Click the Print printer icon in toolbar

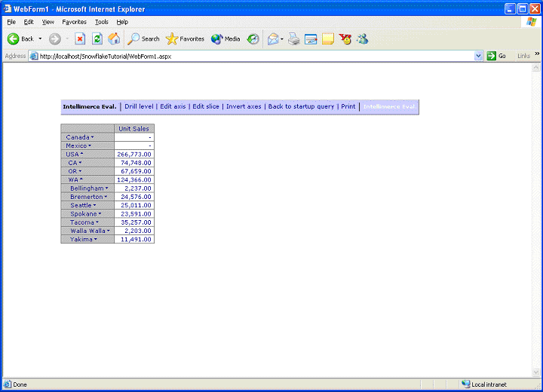pos(294,38)
